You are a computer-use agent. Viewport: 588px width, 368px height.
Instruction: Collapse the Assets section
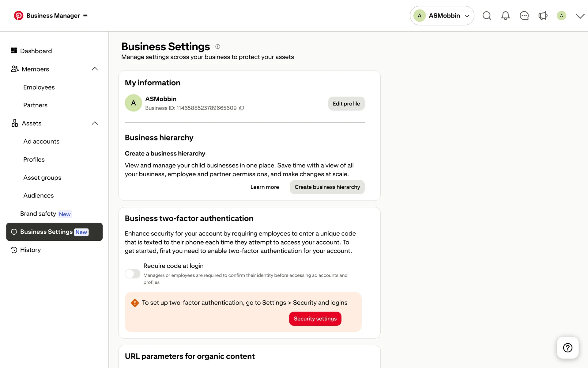95,123
